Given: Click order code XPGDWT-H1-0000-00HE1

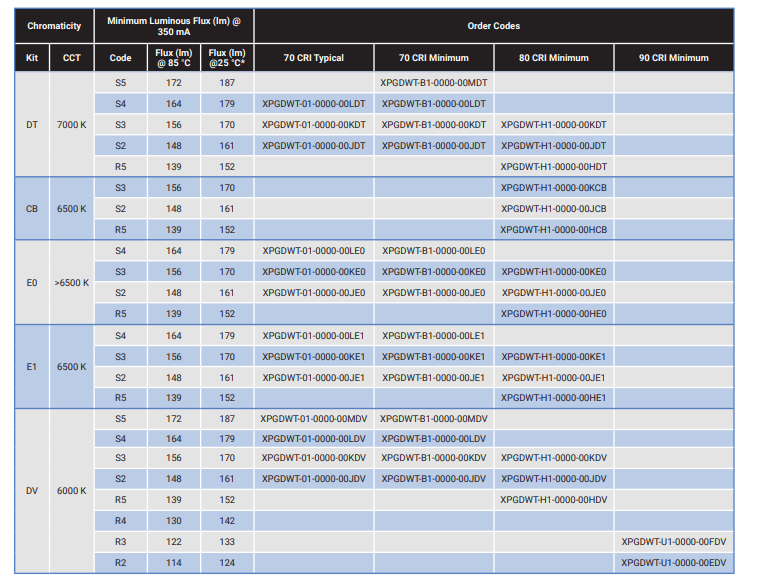Looking at the screenshot, I should [x=554, y=398].
